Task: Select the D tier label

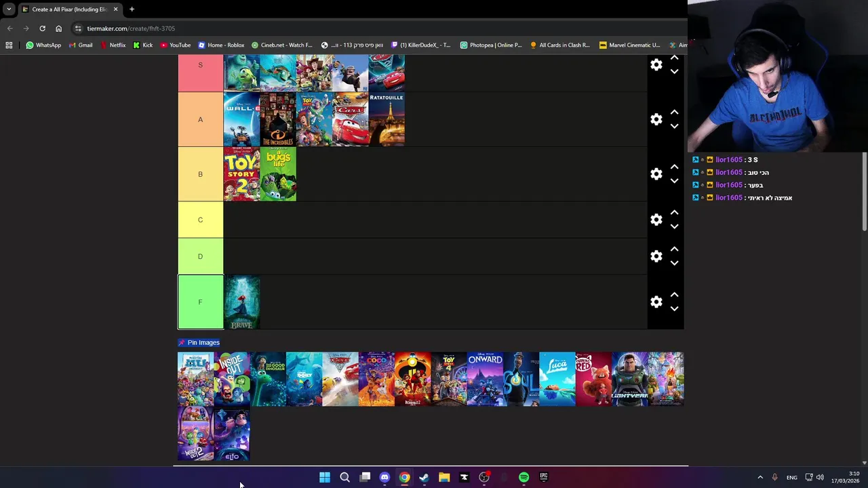Action: pos(200,256)
